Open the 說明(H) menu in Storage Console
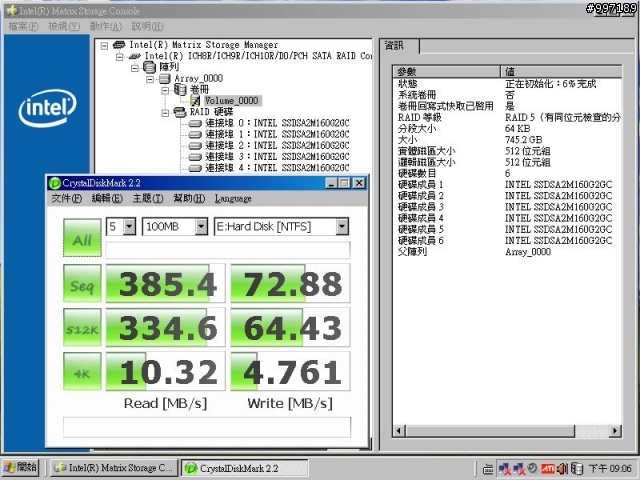This screenshot has height=480, width=640. click(147, 27)
